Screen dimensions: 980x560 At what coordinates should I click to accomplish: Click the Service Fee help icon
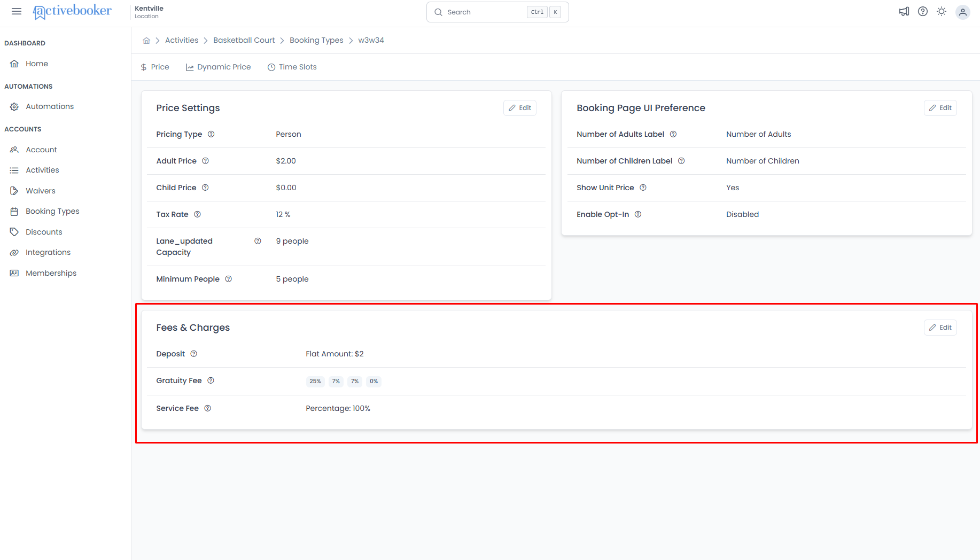pyautogui.click(x=208, y=408)
